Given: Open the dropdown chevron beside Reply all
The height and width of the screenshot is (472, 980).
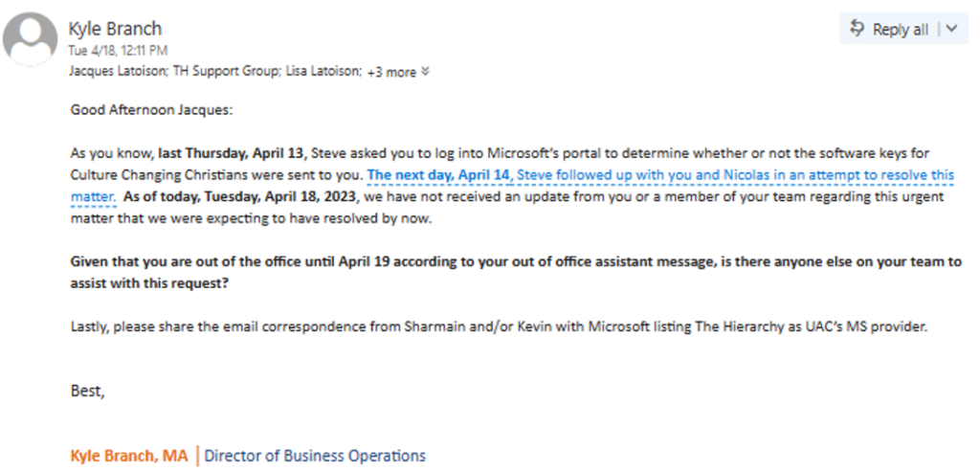Looking at the screenshot, I should (953, 29).
